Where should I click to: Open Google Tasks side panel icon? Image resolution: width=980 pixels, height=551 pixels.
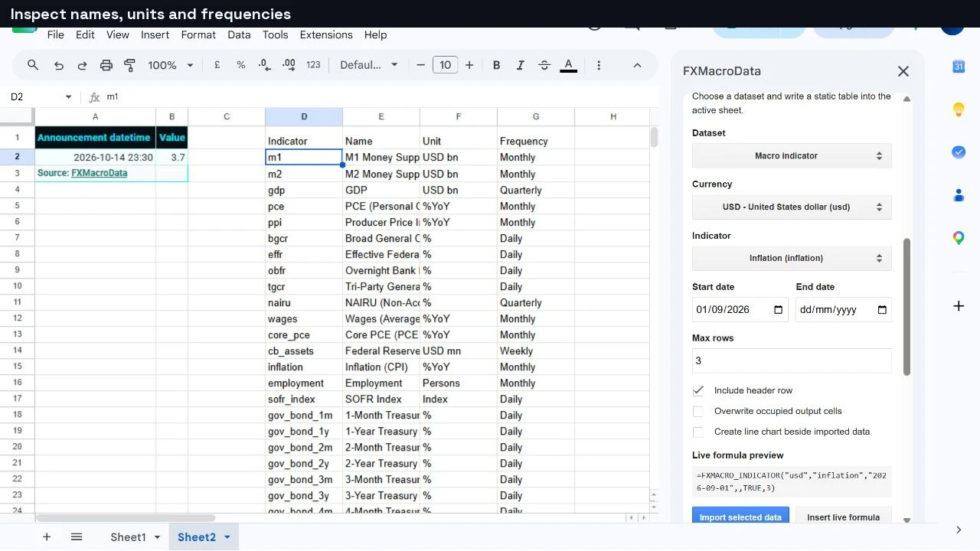[x=959, y=152]
